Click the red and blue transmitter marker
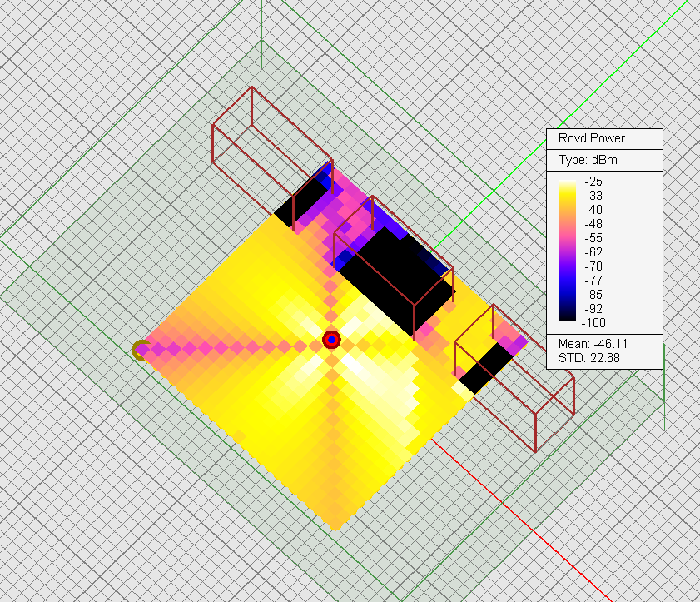This screenshot has height=602, width=700. pos(331,339)
